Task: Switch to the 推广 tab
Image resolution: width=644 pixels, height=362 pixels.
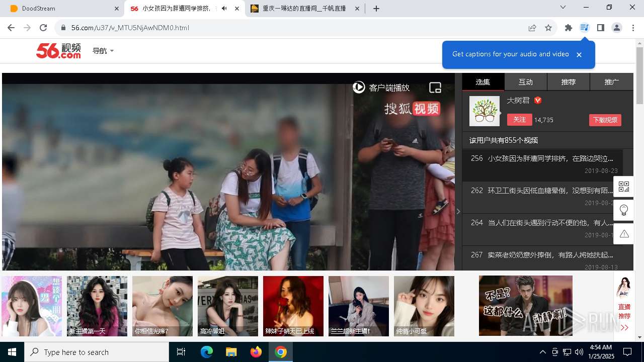Action: pos(612,82)
